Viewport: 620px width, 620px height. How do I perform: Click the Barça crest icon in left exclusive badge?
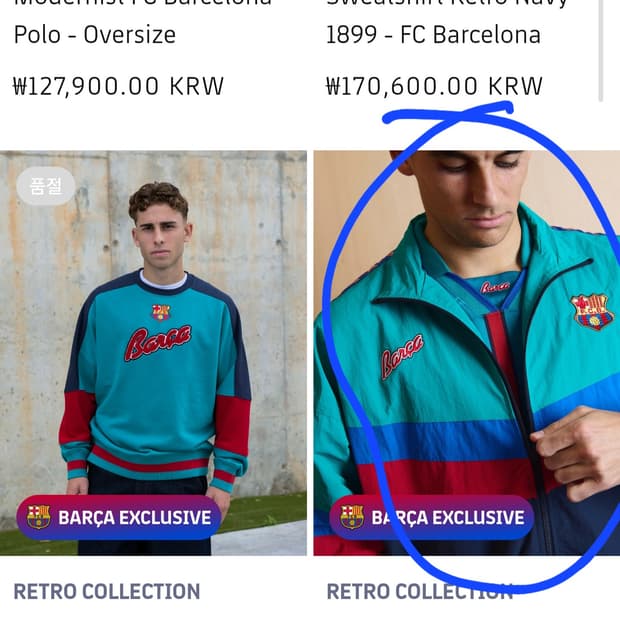[x=38, y=517]
